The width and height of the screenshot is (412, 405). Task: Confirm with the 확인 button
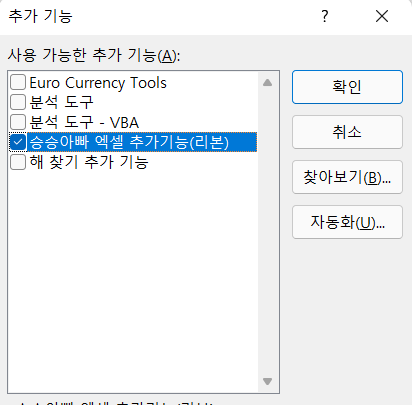[347, 87]
